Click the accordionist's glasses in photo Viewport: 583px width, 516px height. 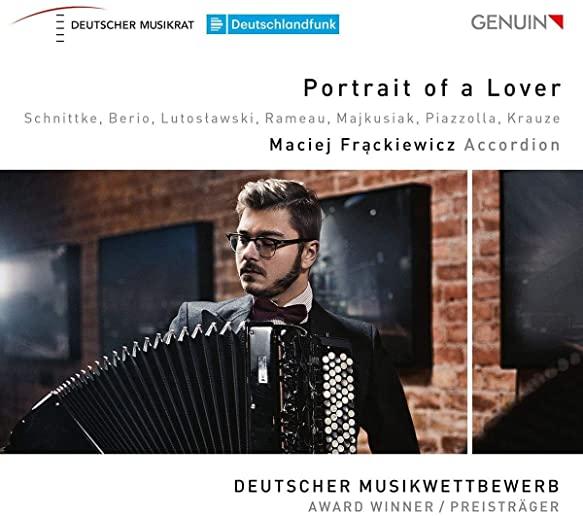tap(267, 244)
